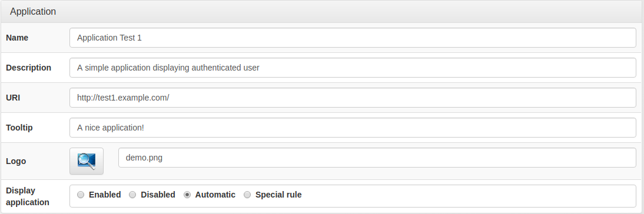Open the logo chooser with magnifier icon
This screenshot has width=644, height=214.
point(87,161)
